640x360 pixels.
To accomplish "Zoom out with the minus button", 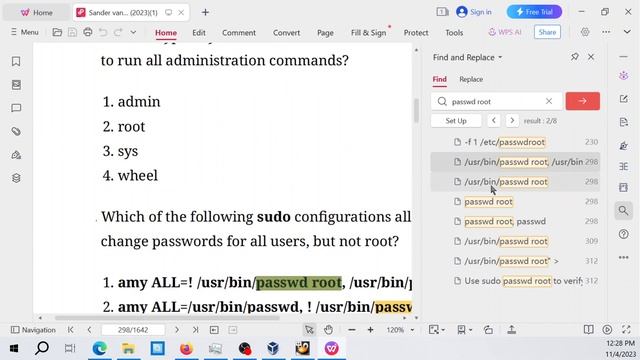I will coord(351,330).
